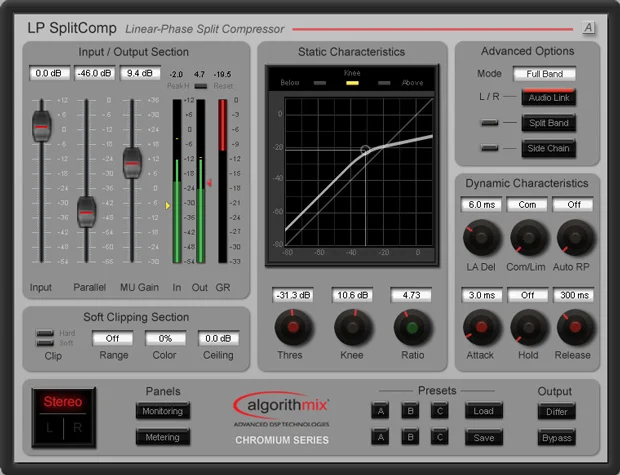The width and height of the screenshot is (620, 475).
Task: Click the MU Gain fader handle
Action: [x=132, y=163]
